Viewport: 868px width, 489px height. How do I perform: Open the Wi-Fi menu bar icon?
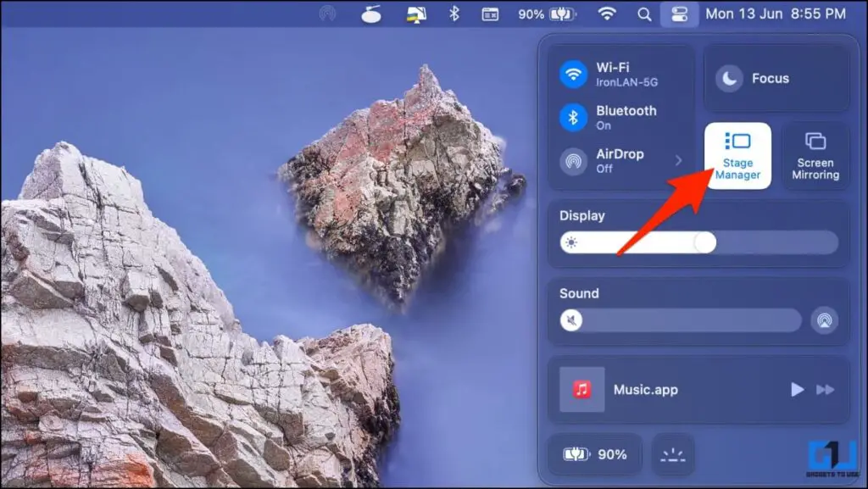[x=609, y=14]
